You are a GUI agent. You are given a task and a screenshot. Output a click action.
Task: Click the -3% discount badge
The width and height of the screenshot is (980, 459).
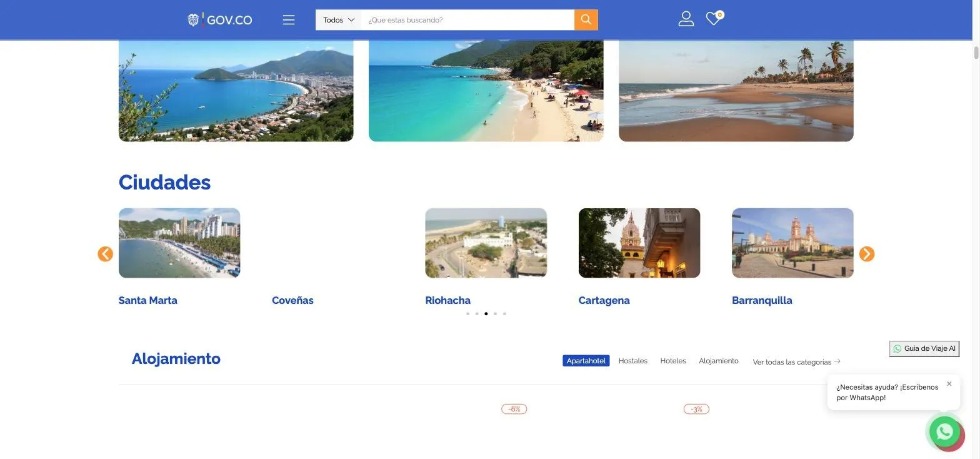[696, 409]
